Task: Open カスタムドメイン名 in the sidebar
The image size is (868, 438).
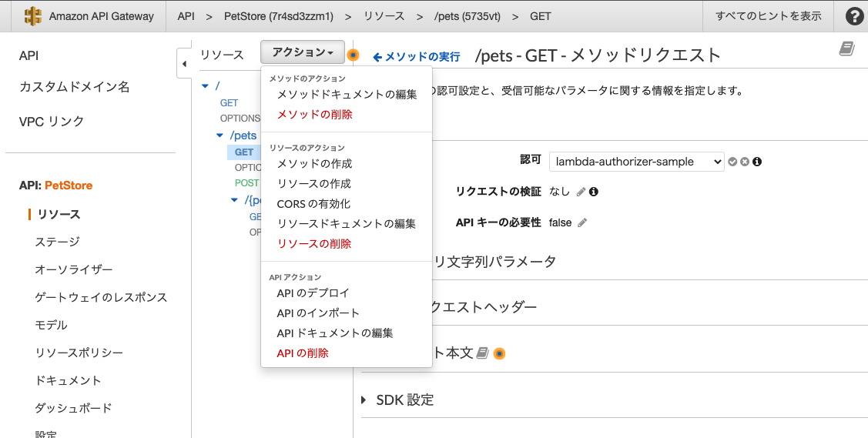Action: (x=75, y=87)
